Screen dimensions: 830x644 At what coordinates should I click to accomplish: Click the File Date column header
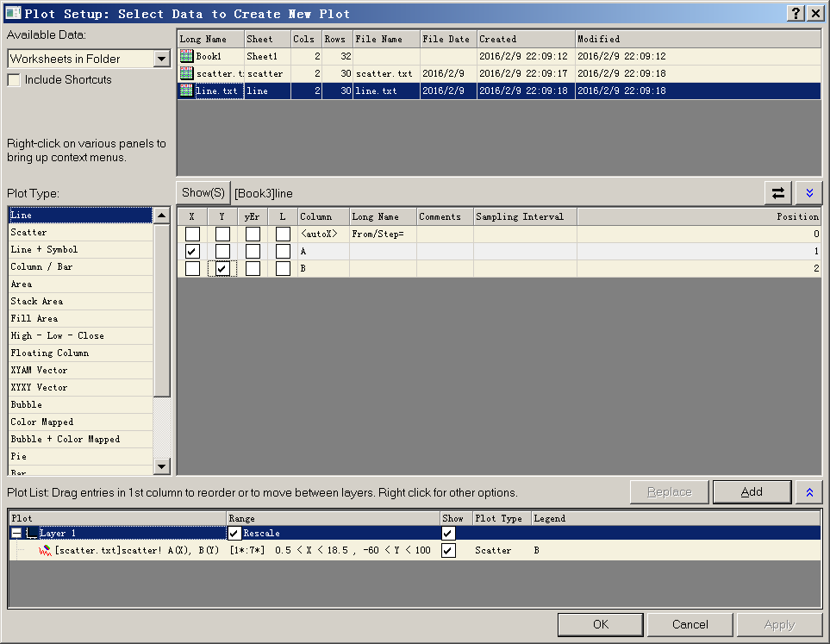(448, 39)
